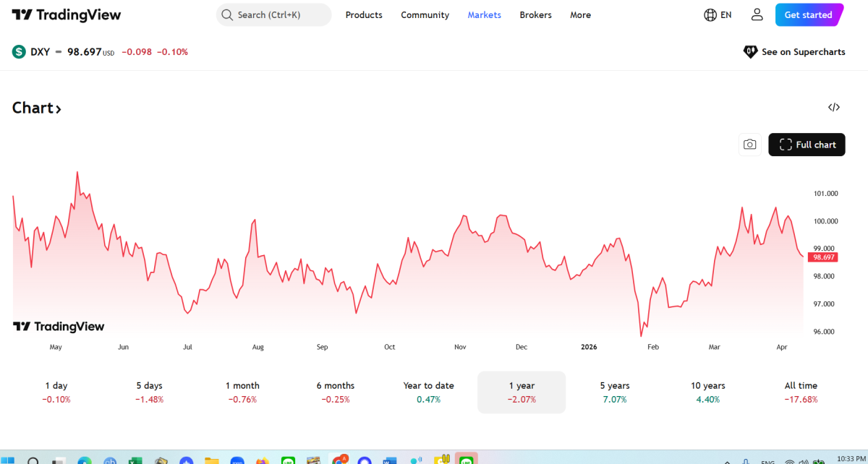
Task: Select the 5 days range tab
Action: pyautogui.click(x=149, y=392)
